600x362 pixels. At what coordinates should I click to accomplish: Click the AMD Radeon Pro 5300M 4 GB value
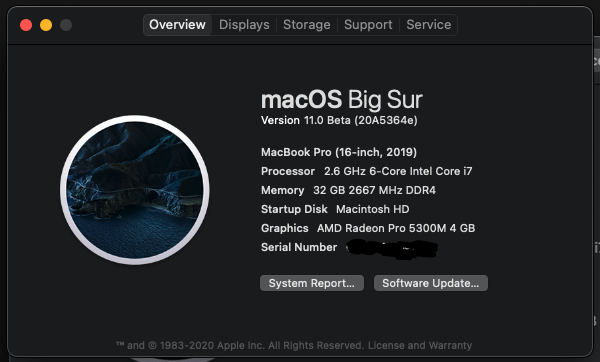click(x=396, y=228)
